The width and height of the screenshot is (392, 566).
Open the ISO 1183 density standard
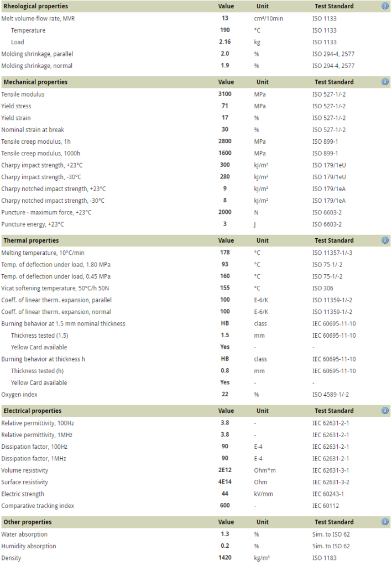(x=325, y=558)
